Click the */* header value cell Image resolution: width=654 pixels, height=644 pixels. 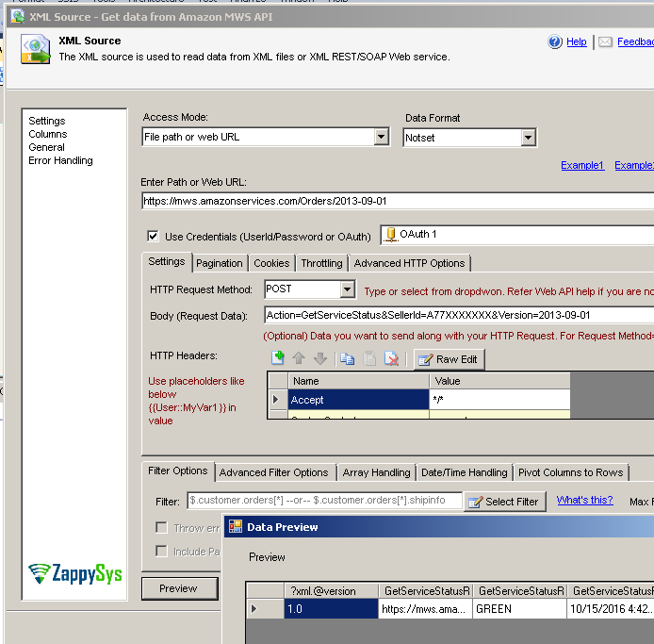[x=499, y=400]
